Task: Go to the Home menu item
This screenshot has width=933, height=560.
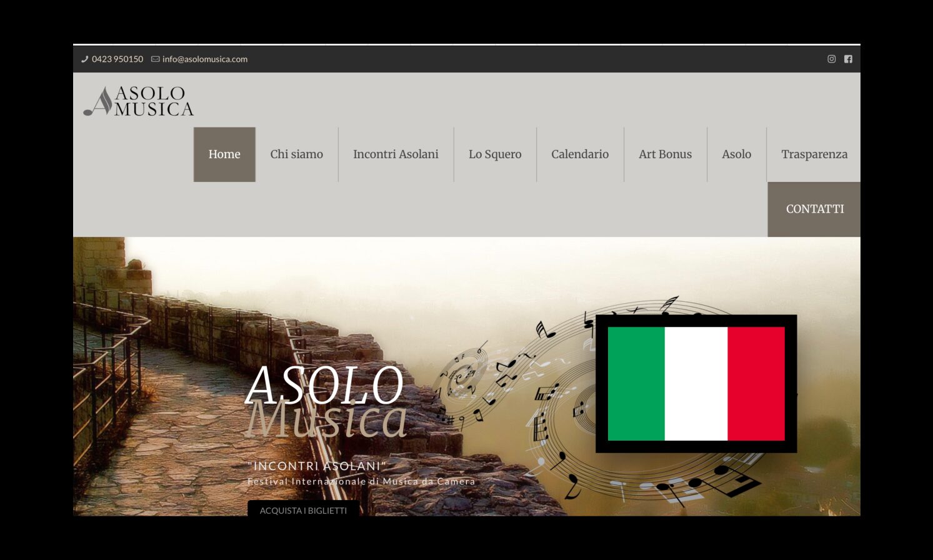Action: tap(224, 154)
